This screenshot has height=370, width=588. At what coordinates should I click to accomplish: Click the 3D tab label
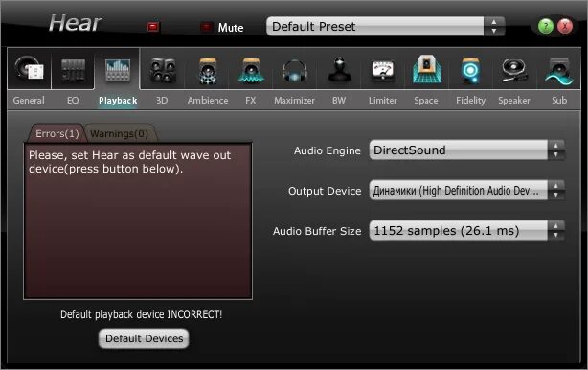tap(162, 101)
